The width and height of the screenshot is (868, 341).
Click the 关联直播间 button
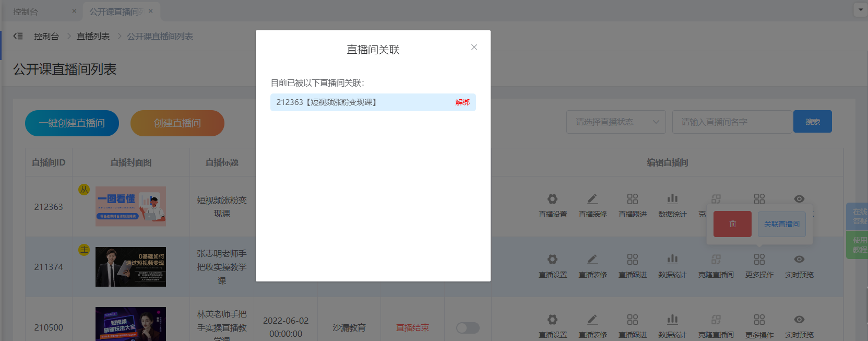click(x=781, y=224)
